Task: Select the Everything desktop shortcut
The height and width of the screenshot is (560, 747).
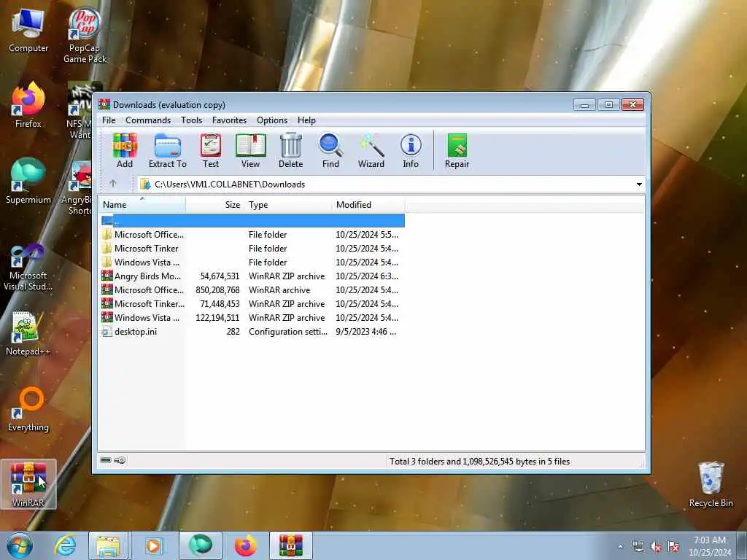Action: 28,410
